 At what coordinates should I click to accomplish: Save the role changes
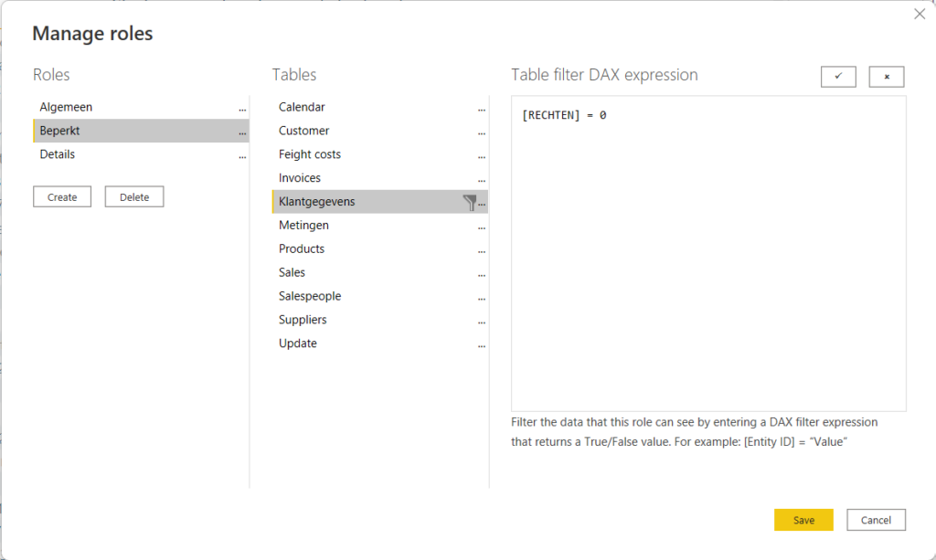pos(803,520)
